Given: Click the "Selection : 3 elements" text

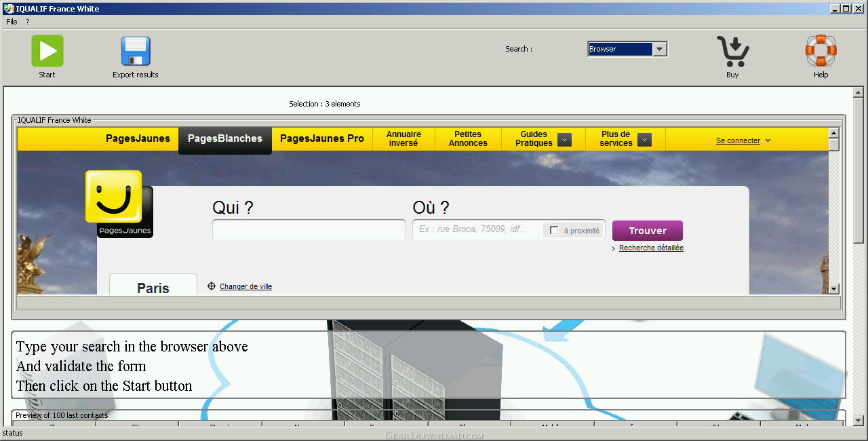Looking at the screenshot, I should 325,104.
